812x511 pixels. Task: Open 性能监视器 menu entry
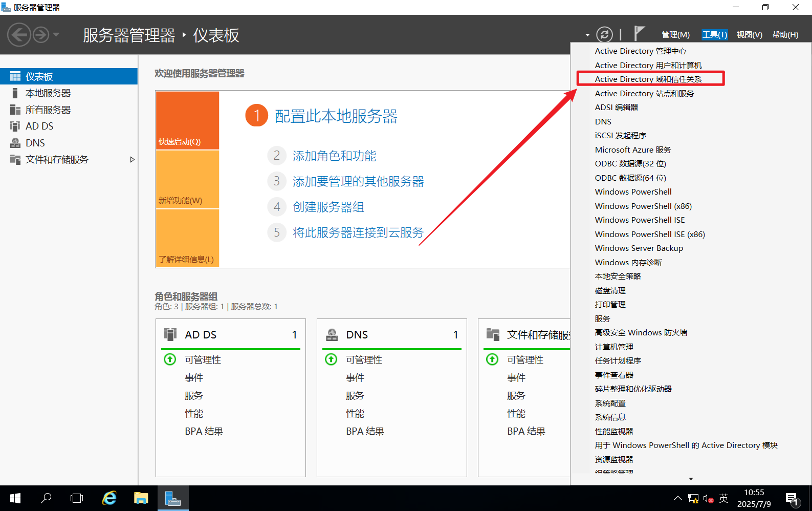(x=614, y=431)
